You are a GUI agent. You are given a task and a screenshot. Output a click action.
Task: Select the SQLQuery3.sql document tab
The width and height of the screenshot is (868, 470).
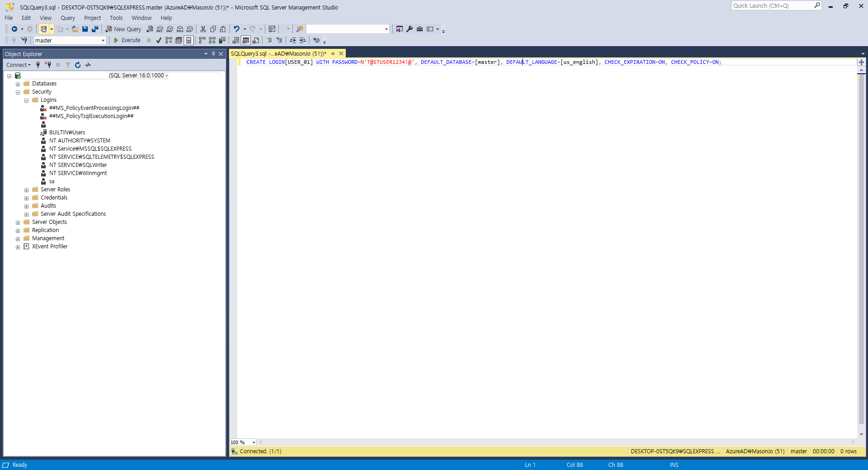pos(278,53)
